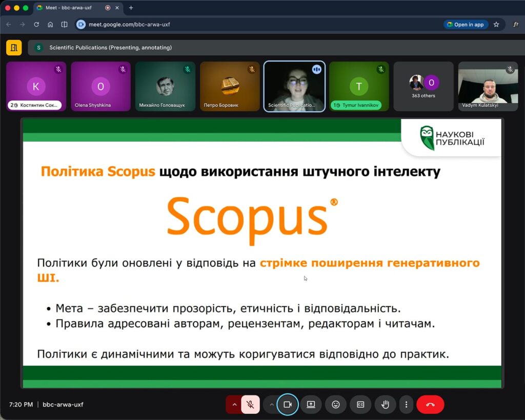Toggle the browser side panel icon
The height and width of the screenshot is (420, 525).
(64, 25)
